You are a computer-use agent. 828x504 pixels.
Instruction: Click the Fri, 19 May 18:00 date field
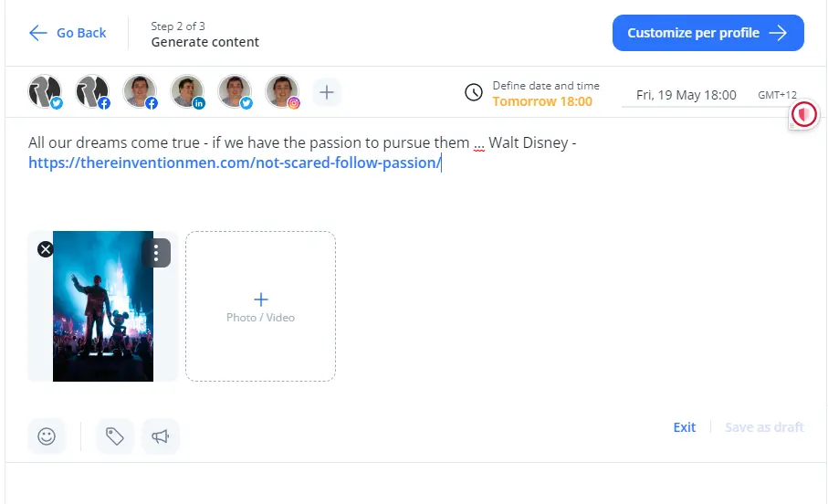click(x=686, y=95)
